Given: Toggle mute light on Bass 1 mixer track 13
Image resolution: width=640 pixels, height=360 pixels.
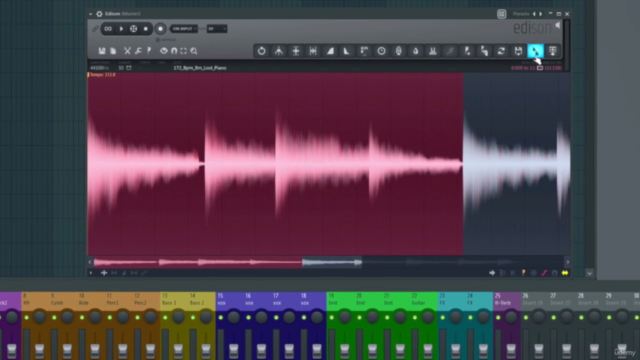Looking at the screenshot, I should (x=165, y=318).
